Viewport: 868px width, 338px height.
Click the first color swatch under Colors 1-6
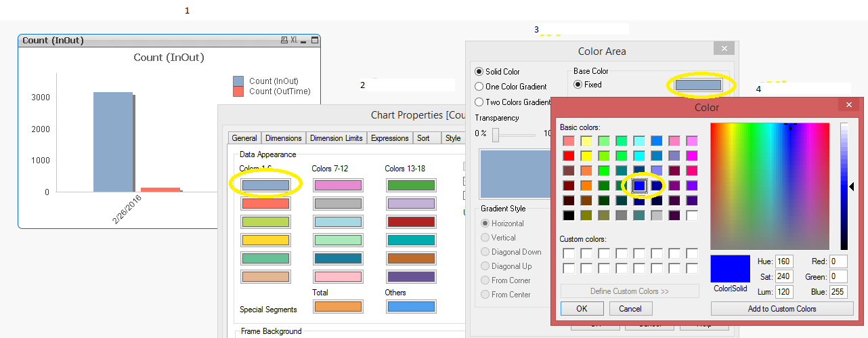tap(265, 185)
